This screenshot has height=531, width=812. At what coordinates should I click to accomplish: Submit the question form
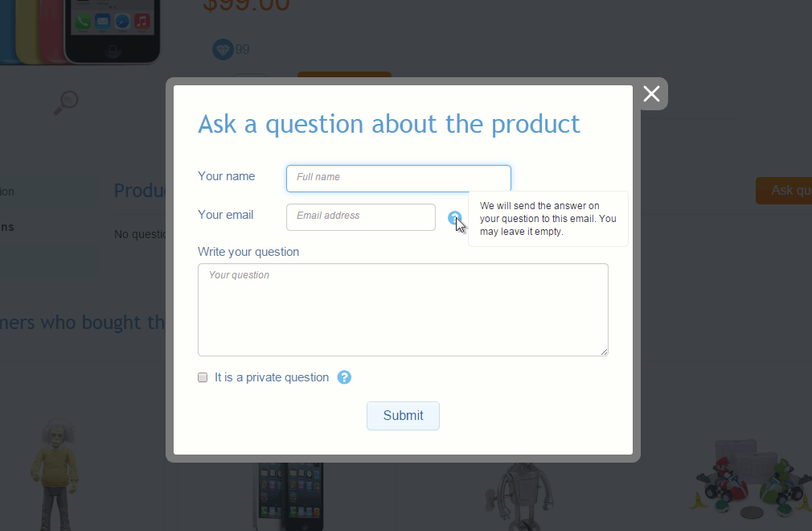tap(403, 415)
